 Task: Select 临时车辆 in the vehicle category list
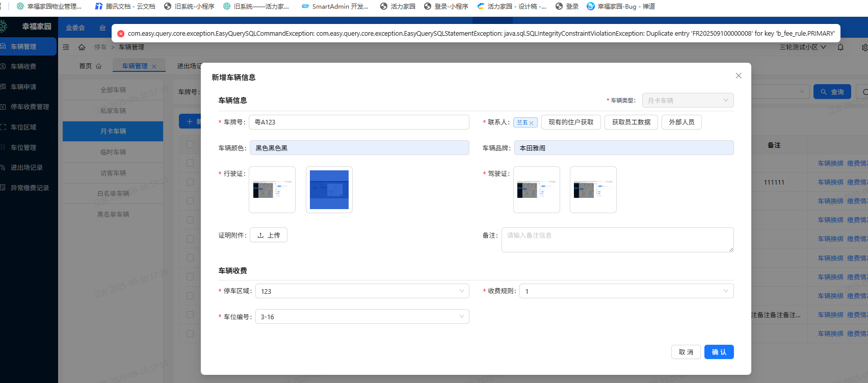113,152
